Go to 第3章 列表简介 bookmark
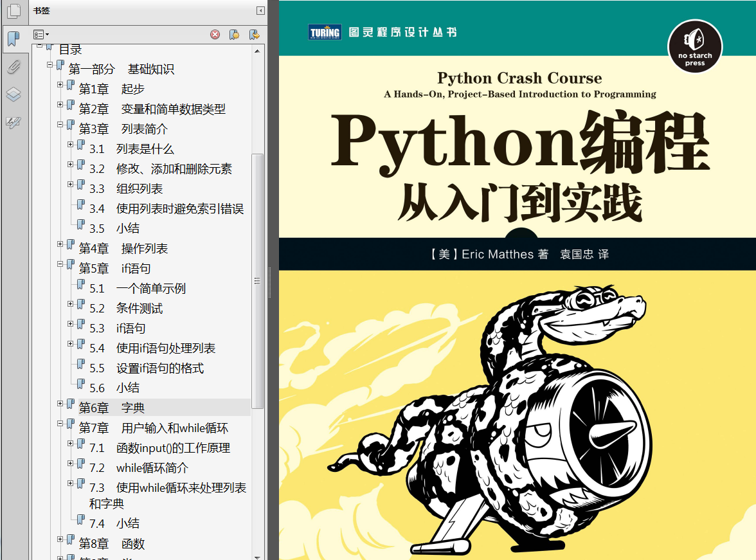The width and height of the screenshot is (756, 560). pyautogui.click(x=123, y=129)
